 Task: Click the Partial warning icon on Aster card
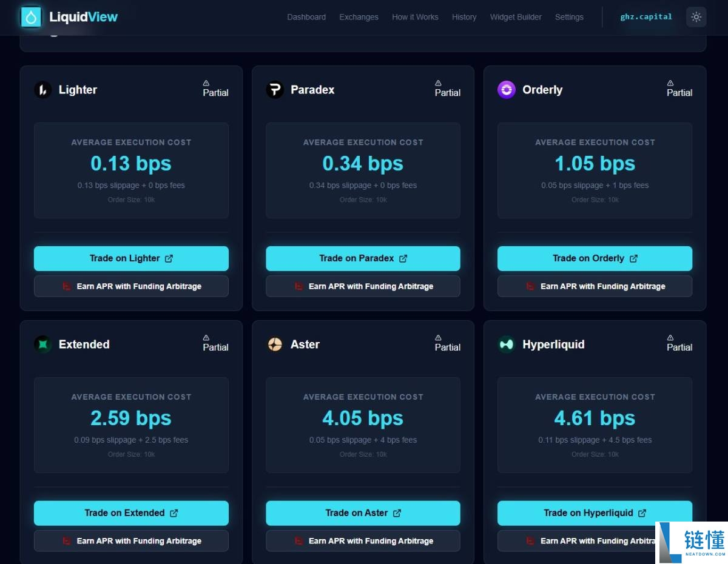pyautogui.click(x=438, y=338)
